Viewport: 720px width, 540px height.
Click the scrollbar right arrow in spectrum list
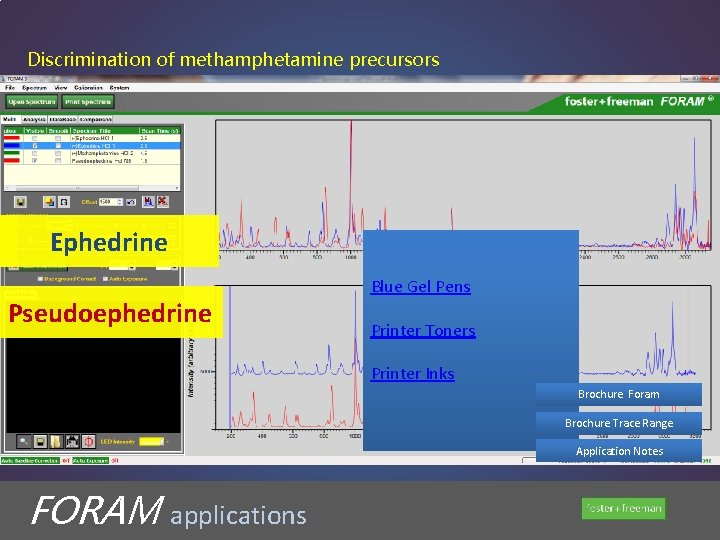177,188
